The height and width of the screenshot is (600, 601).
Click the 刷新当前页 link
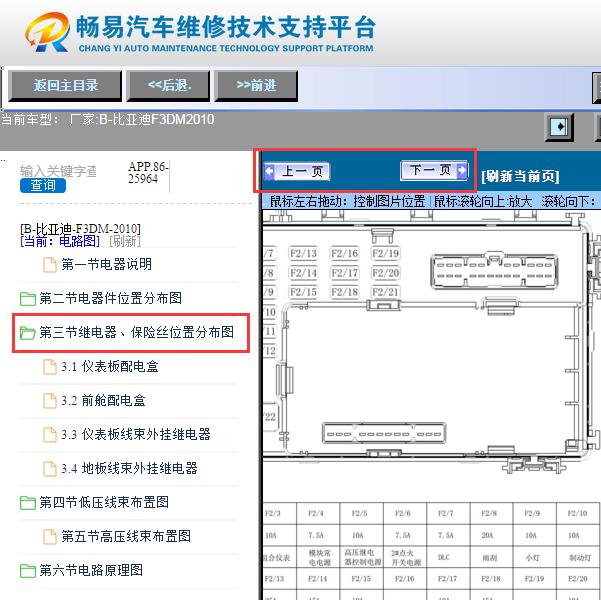520,176
